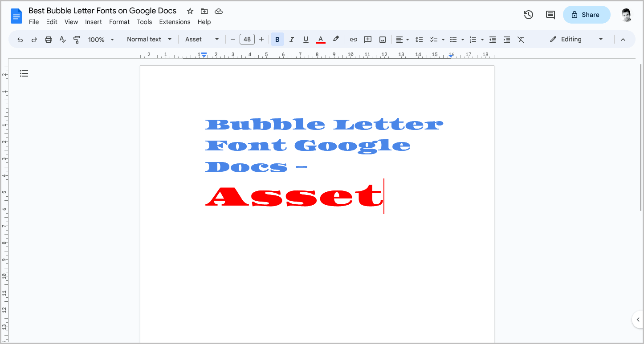This screenshot has width=644, height=344.
Task: Expand checklist menu dropdown arrow
Action: pyautogui.click(x=443, y=40)
